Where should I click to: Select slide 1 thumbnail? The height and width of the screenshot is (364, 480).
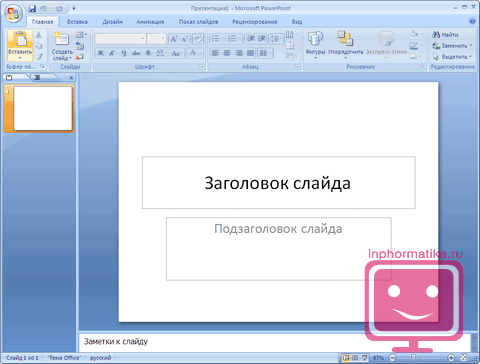point(43,108)
